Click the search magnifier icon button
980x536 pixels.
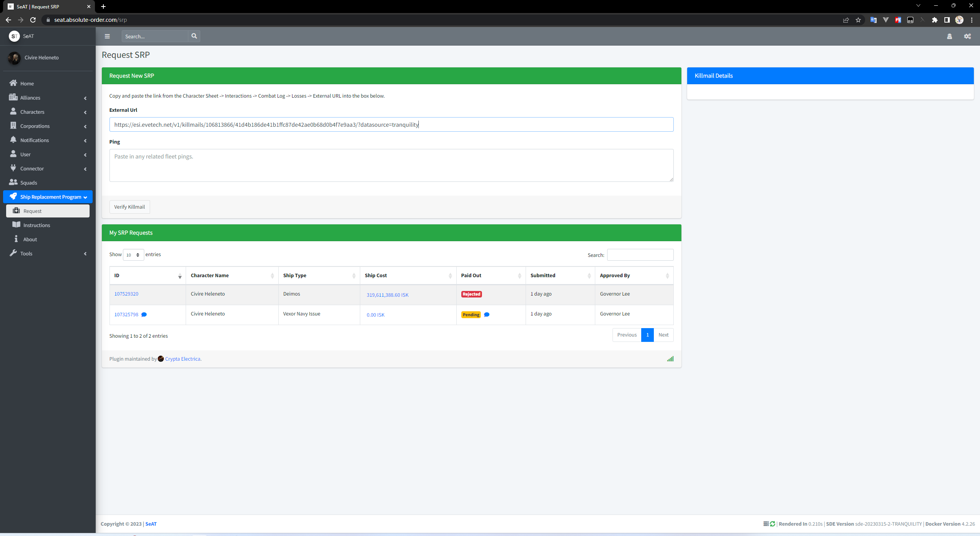click(194, 36)
